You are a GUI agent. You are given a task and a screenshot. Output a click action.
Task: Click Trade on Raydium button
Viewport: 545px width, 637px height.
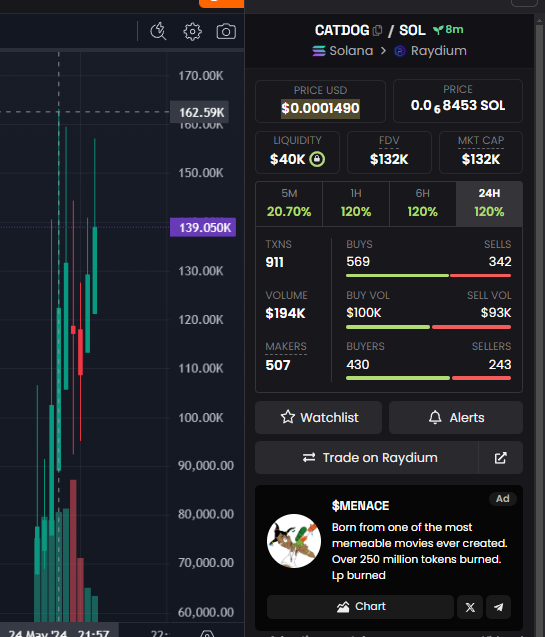click(x=367, y=457)
